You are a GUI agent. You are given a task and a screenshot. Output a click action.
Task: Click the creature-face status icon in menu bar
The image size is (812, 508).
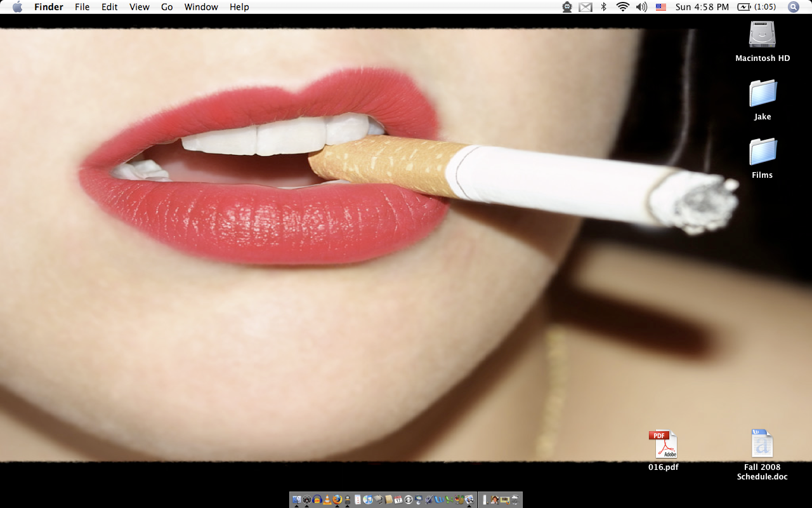click(x=567, y=7)
